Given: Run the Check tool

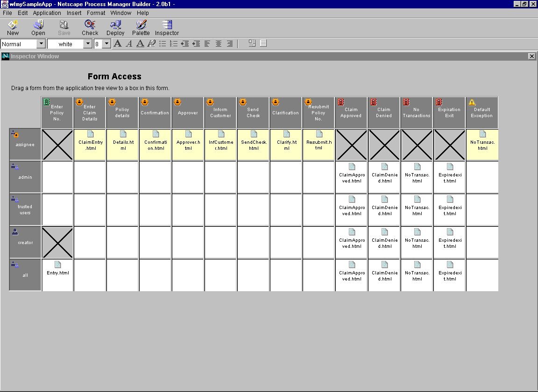Looking at the screenshot, I should coord(90,28).
